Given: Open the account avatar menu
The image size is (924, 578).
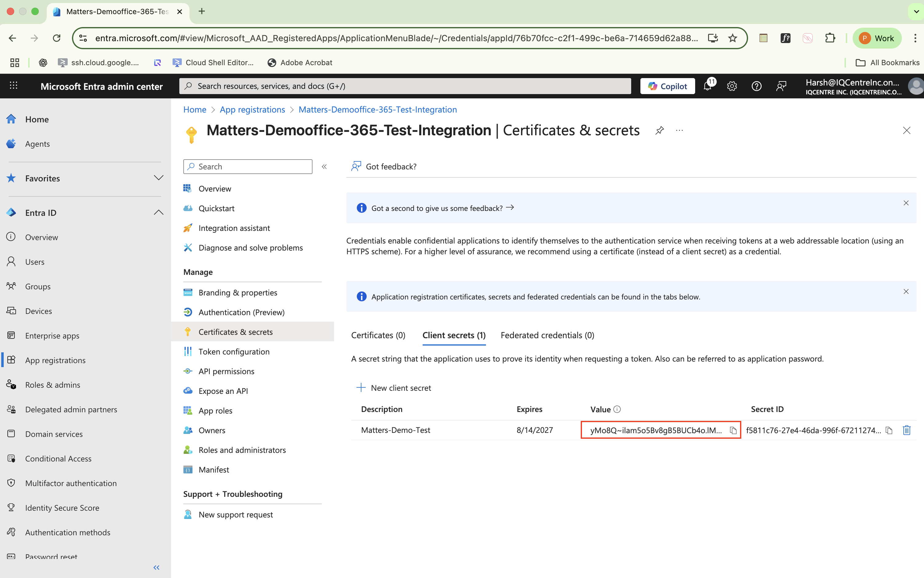Looking at the screenshot, I should tap(916, 86).
